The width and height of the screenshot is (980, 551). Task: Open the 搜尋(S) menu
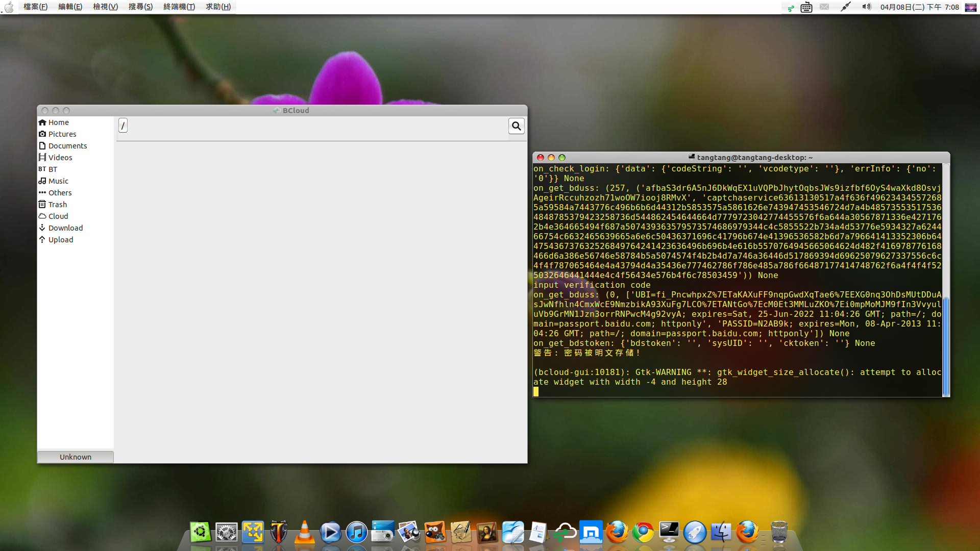point(141,7)
